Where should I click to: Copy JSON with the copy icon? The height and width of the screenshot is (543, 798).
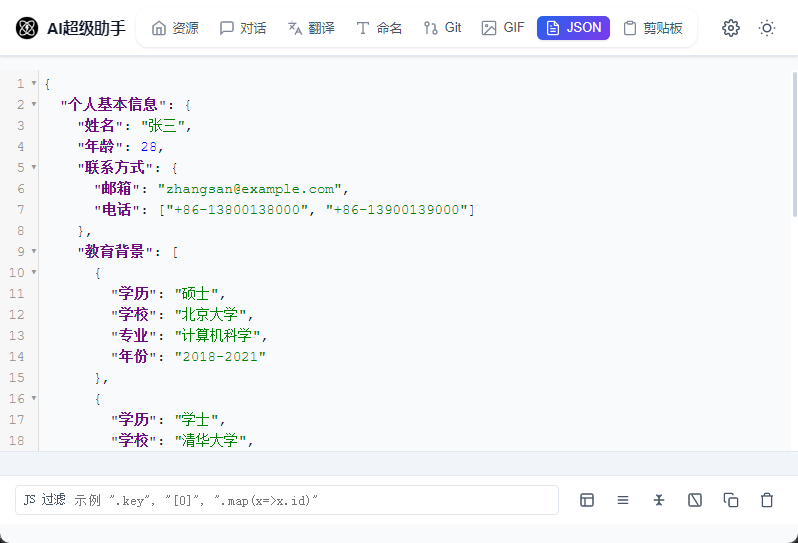731,500
